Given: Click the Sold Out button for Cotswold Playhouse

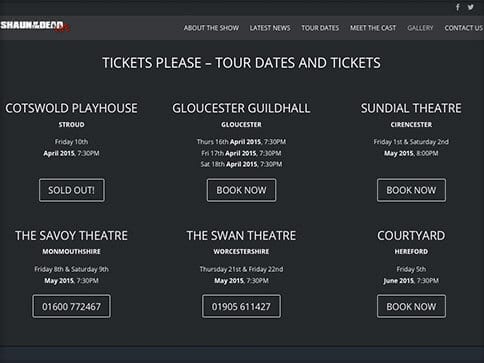Looking at the screenshot, I should (x=72, y=190).
